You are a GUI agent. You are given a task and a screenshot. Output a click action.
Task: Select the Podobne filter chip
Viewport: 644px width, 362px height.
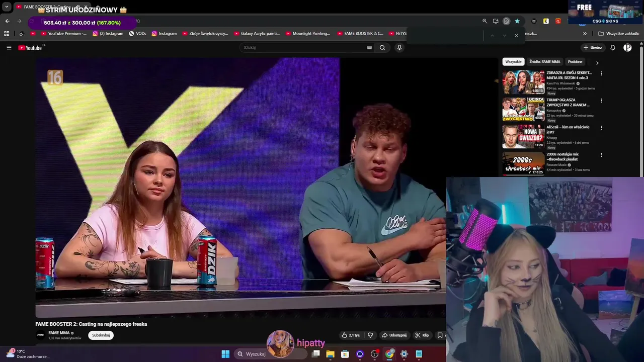(575, 62)
